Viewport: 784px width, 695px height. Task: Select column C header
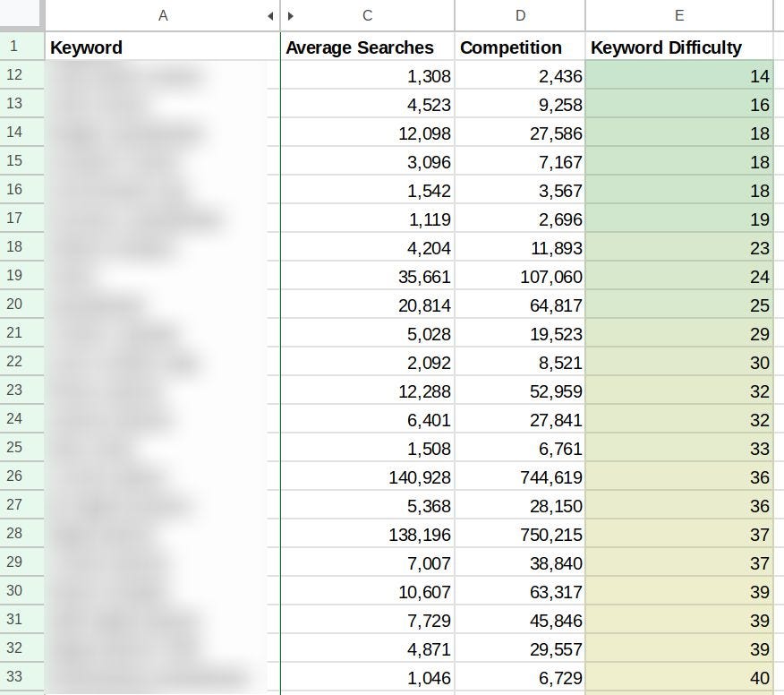click(368, 15)
